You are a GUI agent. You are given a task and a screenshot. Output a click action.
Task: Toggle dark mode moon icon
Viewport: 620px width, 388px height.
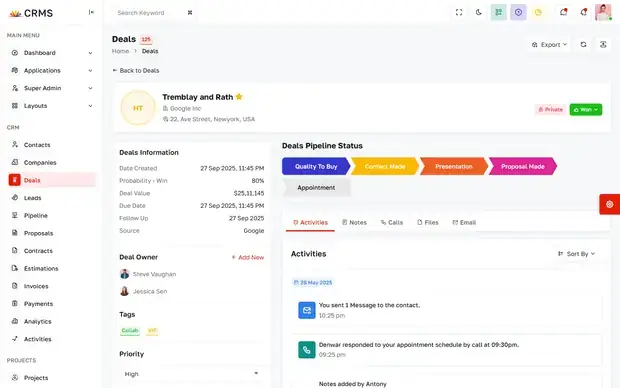(478, 12)
